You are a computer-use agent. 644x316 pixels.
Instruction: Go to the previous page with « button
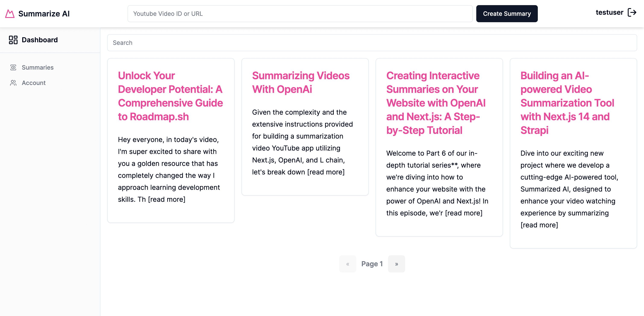(x=347, y=264)
